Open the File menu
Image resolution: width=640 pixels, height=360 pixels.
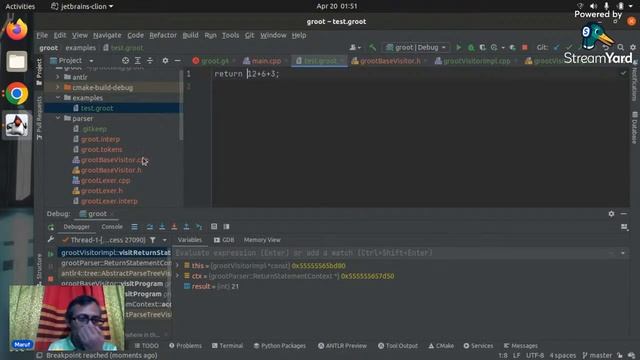[42, 35]
